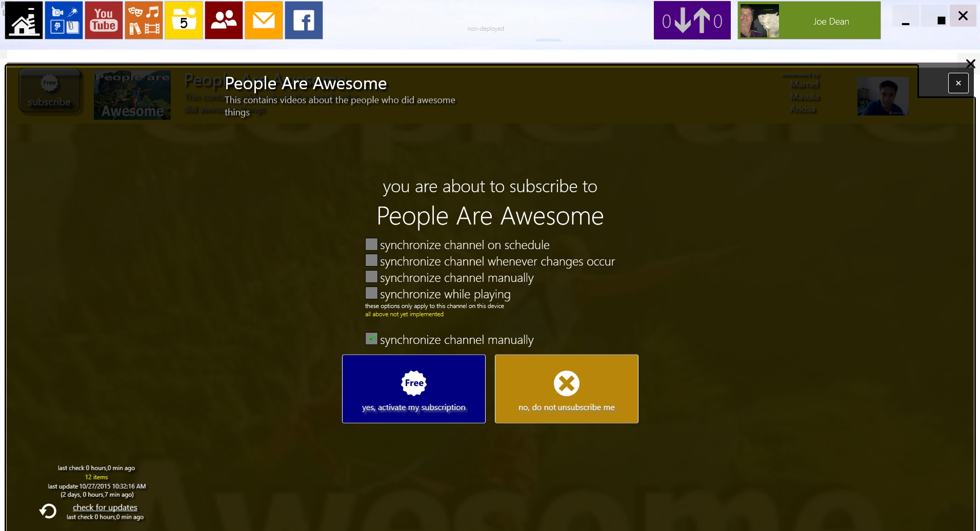
Task: Click the white X circle icon
Action: (566, 383)
